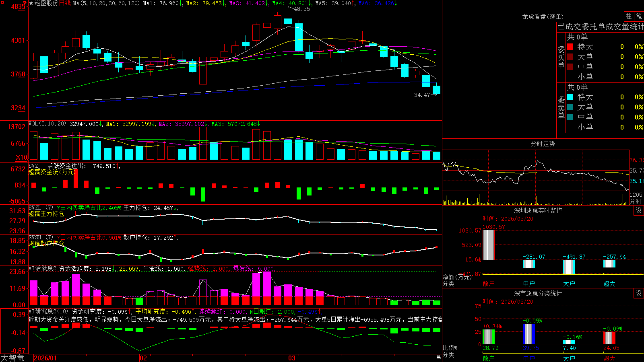This screenshot has height=362, width=644.
Task: Click the 28.79 散户 ratio value
Action: click(490, 348)
